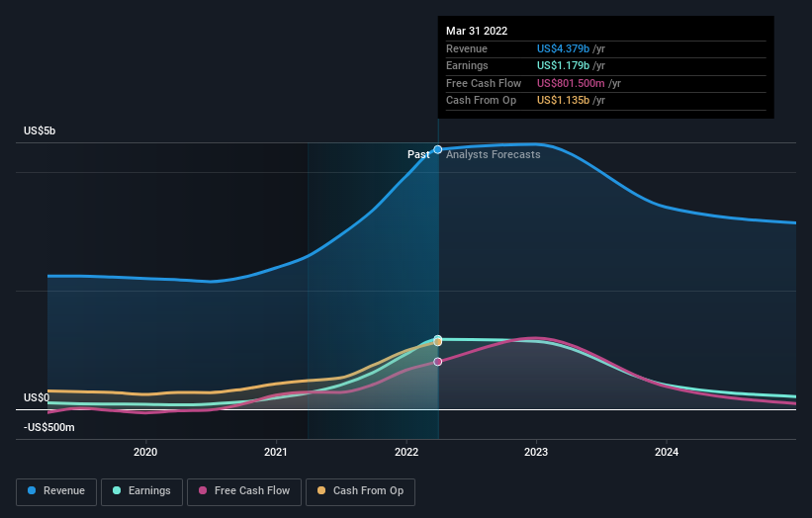The height and width of the screenshot is (518, 812).
Task: Click the pink Free Cash Flow data point
Action: (438, 362)
